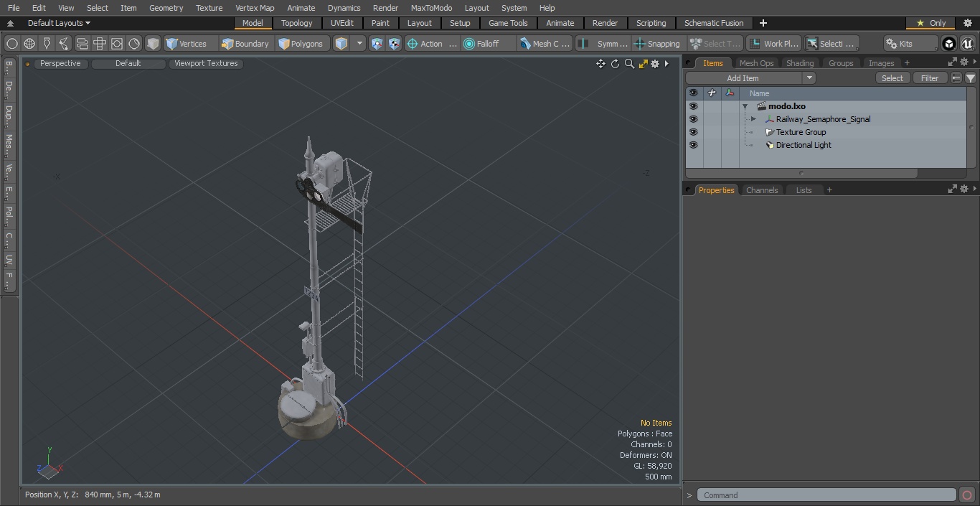
Task: Open the Properties panel gear icon
Action: (963, 189)
